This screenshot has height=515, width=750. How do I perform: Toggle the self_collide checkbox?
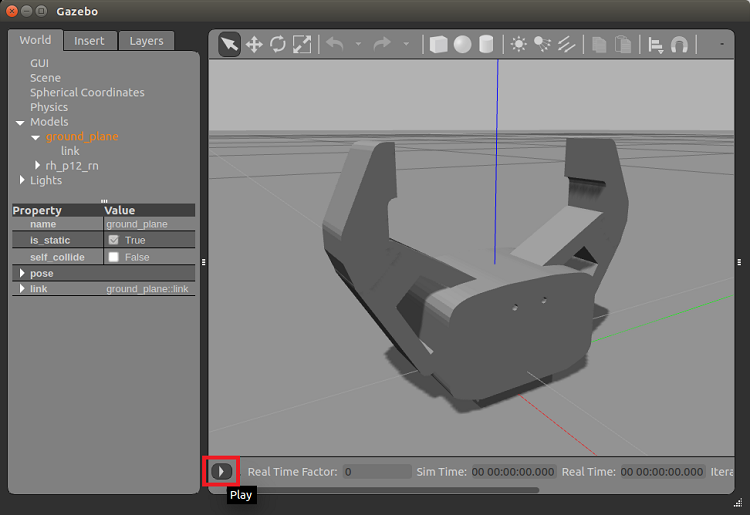click(113, 257)
